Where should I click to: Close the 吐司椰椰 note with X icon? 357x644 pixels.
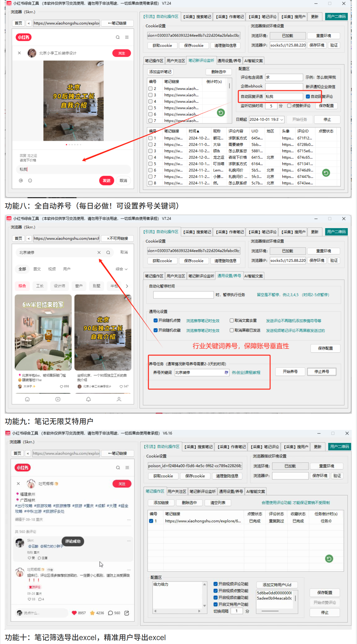(18, 483)
